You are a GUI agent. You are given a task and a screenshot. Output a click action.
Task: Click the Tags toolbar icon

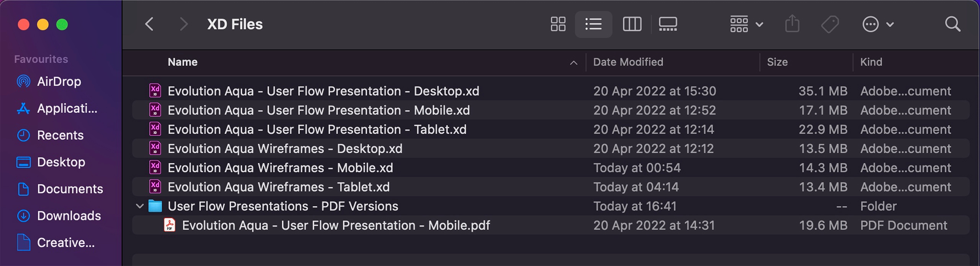click(x=830, y=24)
